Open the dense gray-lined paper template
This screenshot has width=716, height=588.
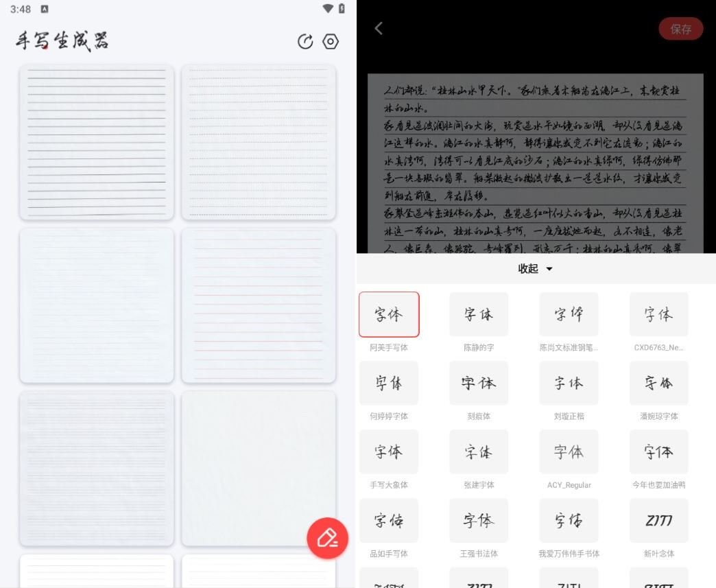(97, 469)
